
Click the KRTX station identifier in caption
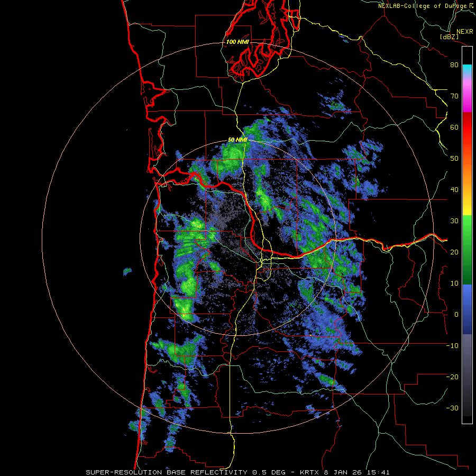[x=309, y=472]
